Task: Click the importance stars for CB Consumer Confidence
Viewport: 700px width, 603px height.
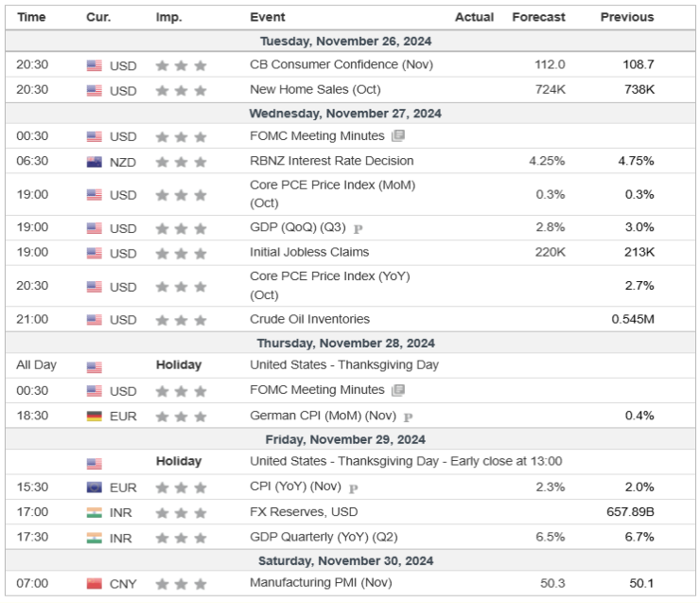Action: 181,65
